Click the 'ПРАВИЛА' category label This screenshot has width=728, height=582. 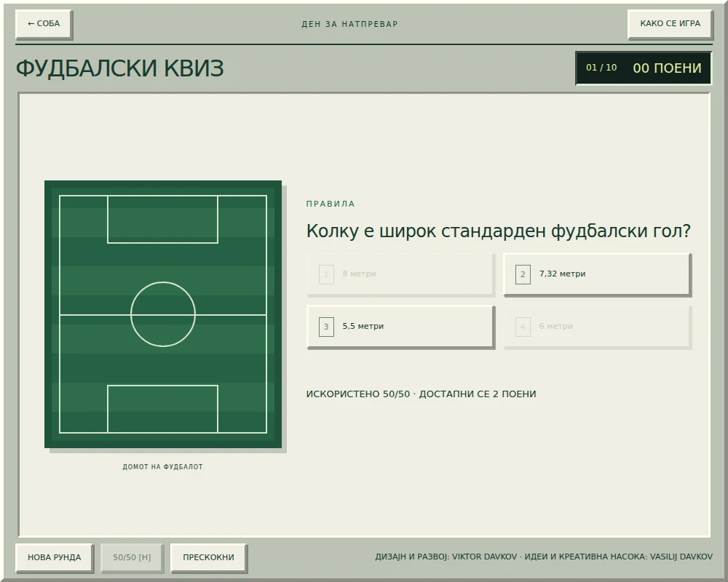point(331,204)
